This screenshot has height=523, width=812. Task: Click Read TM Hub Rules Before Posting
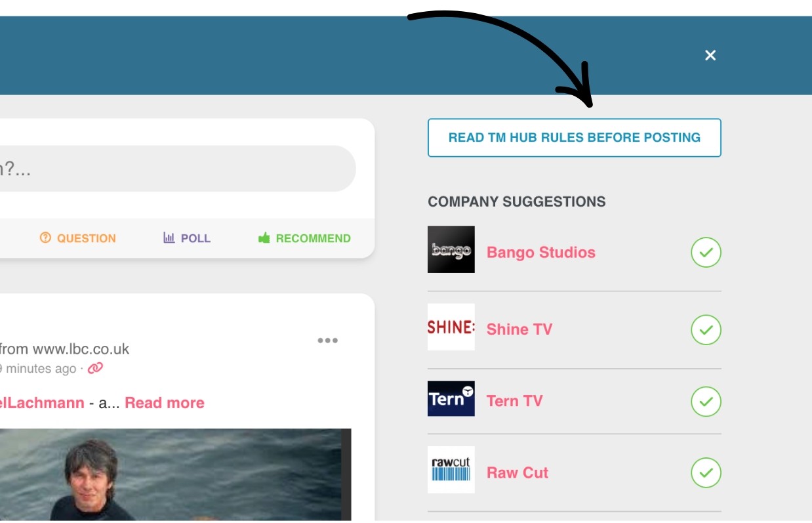pos(575,138)
